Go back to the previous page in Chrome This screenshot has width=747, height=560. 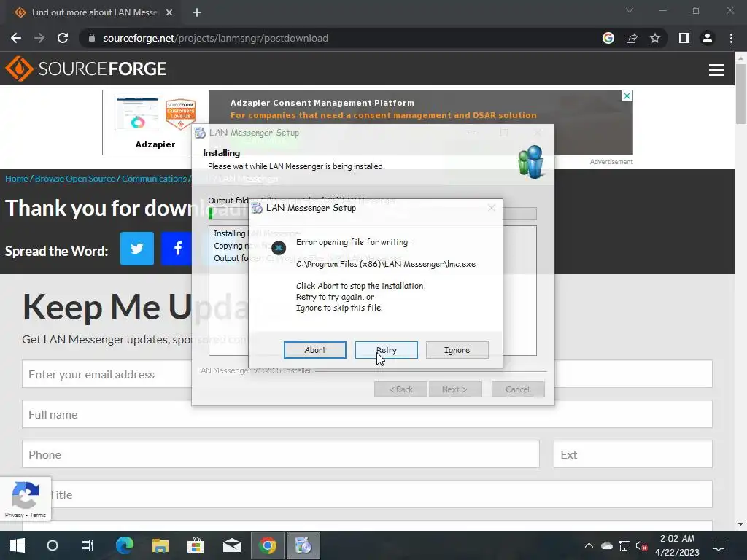pos(16,38)
